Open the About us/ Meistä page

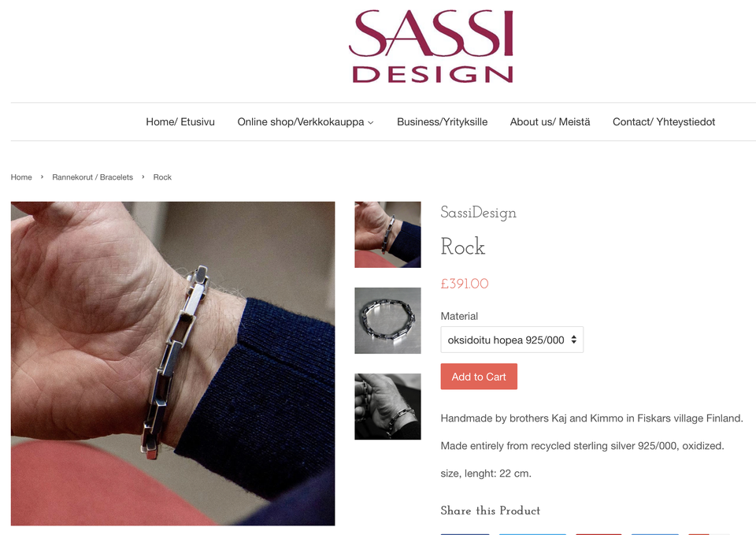(550, 122)
